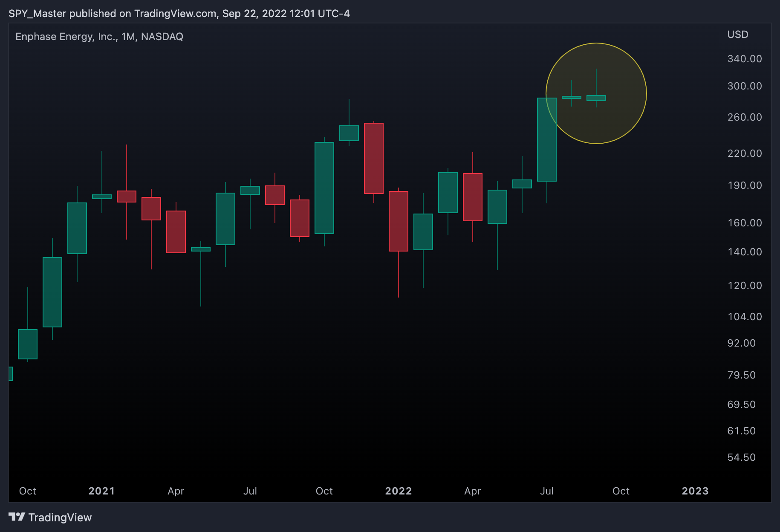The width and height of the screenshot is (780, 532).
Task: Click the Jul label after 2022
Action: (547, 491)
